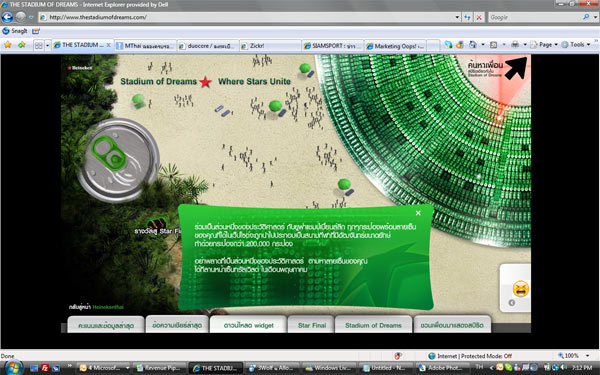Viewport: 600px width, 375px height.
Task: Open the Print dropdown arrow
Action: [x=525, y=45]
